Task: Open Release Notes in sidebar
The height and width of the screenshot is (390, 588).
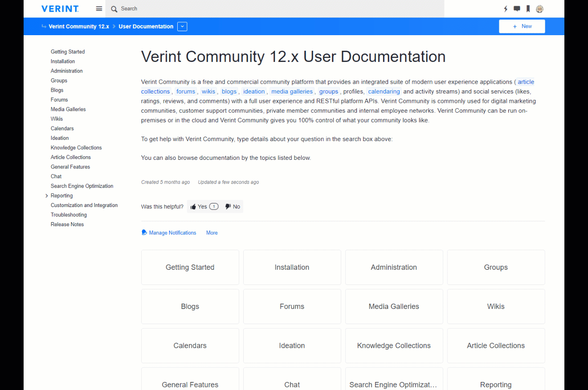Action: [67, 224]
